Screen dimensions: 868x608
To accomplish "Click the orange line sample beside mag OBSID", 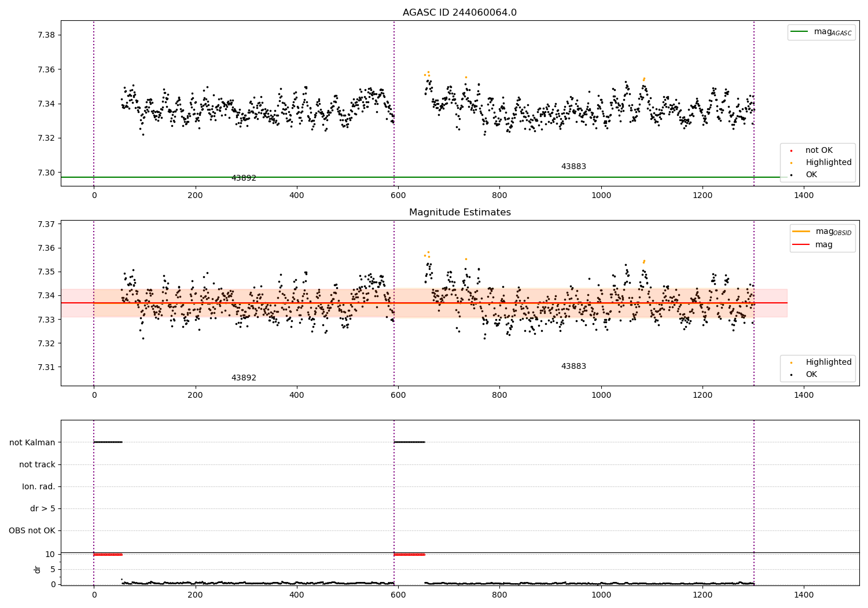I will click(801, 232).
